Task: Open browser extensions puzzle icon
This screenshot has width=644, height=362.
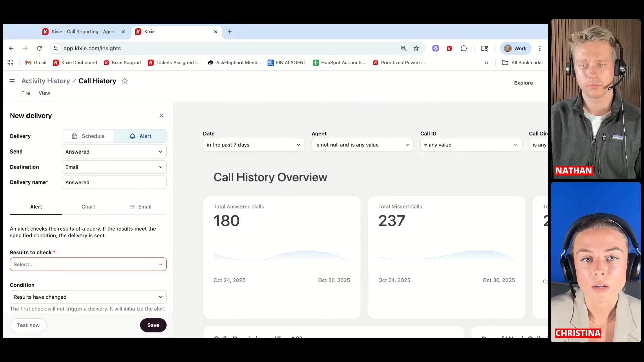Action: coord(464,48)
